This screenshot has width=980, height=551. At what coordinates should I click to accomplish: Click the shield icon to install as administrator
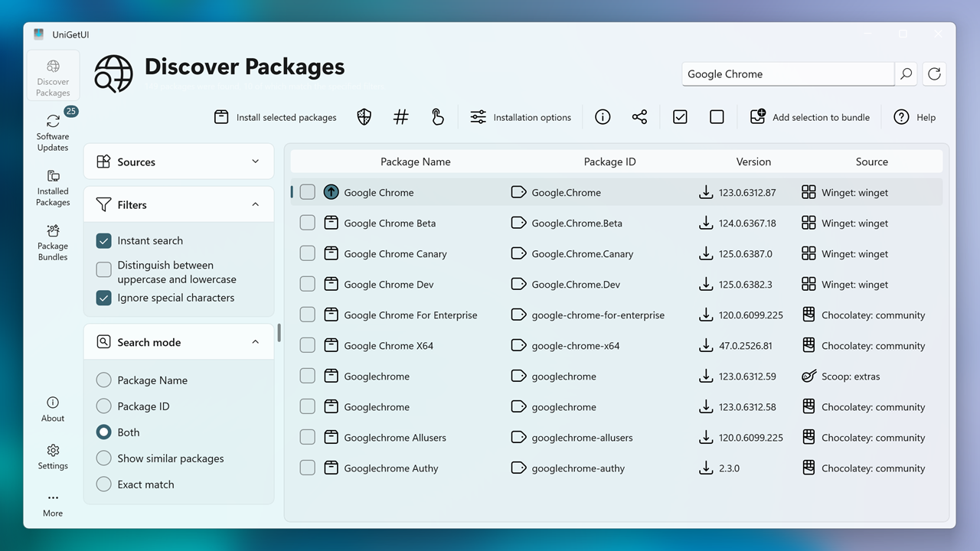pyautogui.click(x=364, y=116)
